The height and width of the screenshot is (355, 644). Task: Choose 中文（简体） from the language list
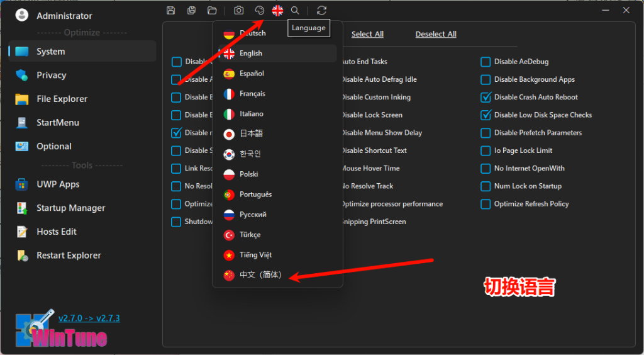tap(260, 275)
